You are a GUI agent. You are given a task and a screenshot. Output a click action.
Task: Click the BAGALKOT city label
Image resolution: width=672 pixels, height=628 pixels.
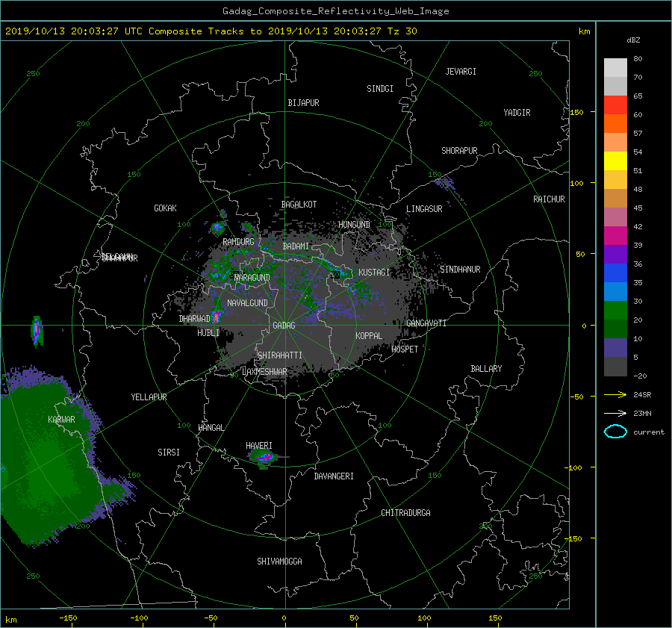[299, 205]
